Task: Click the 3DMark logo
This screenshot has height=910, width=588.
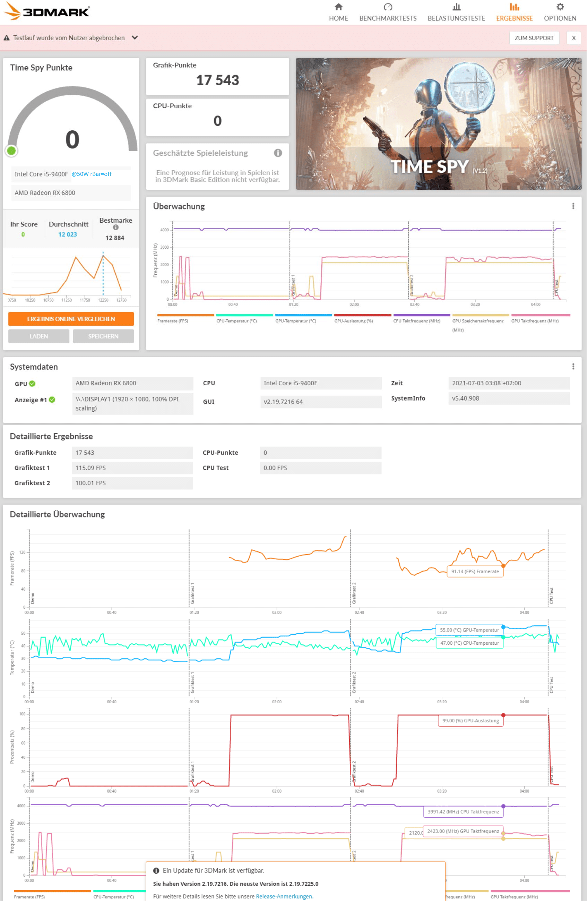Action: pos(46,11)
